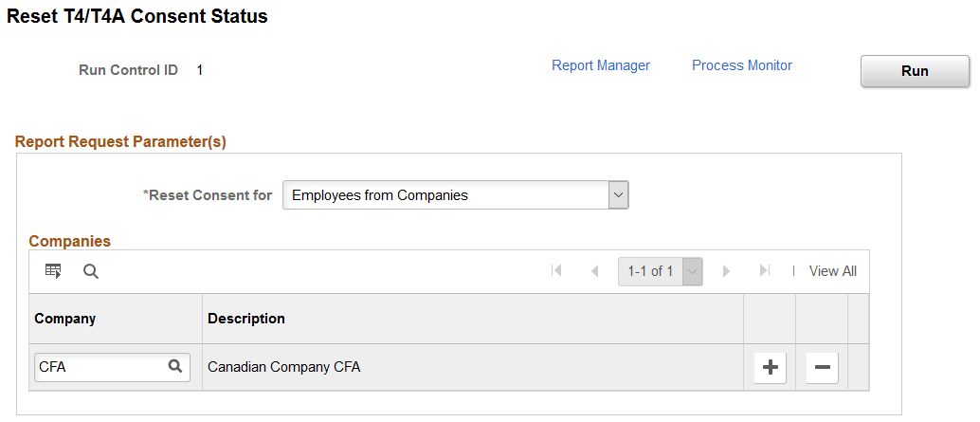Go to Process Monitor
This screenshot has width=980, height=422.
[742, 65]
